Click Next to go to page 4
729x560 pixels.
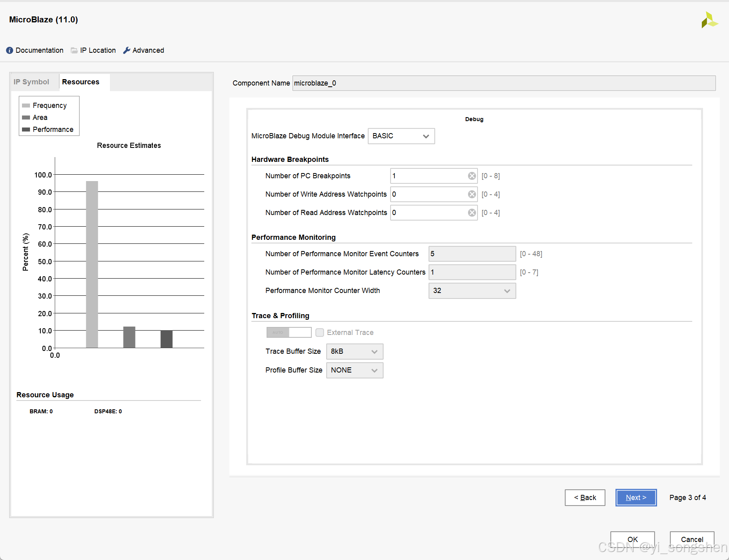[x=636, y=498]
